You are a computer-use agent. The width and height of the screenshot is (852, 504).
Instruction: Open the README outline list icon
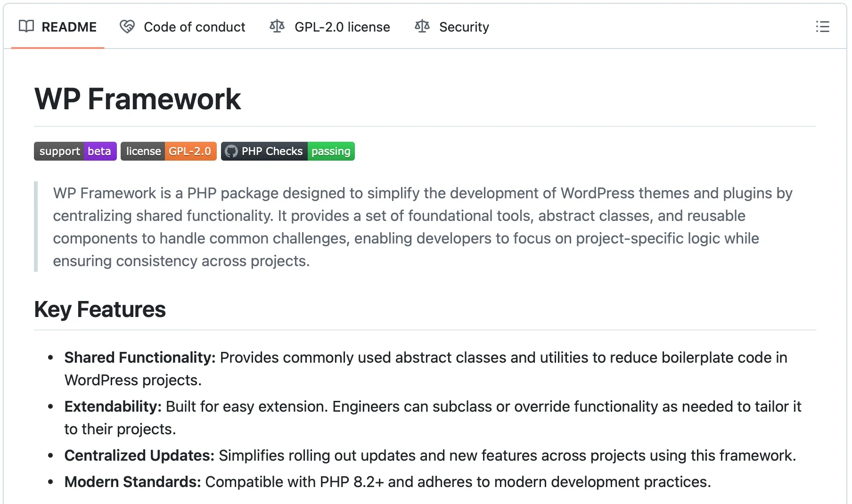coord(822,27)
